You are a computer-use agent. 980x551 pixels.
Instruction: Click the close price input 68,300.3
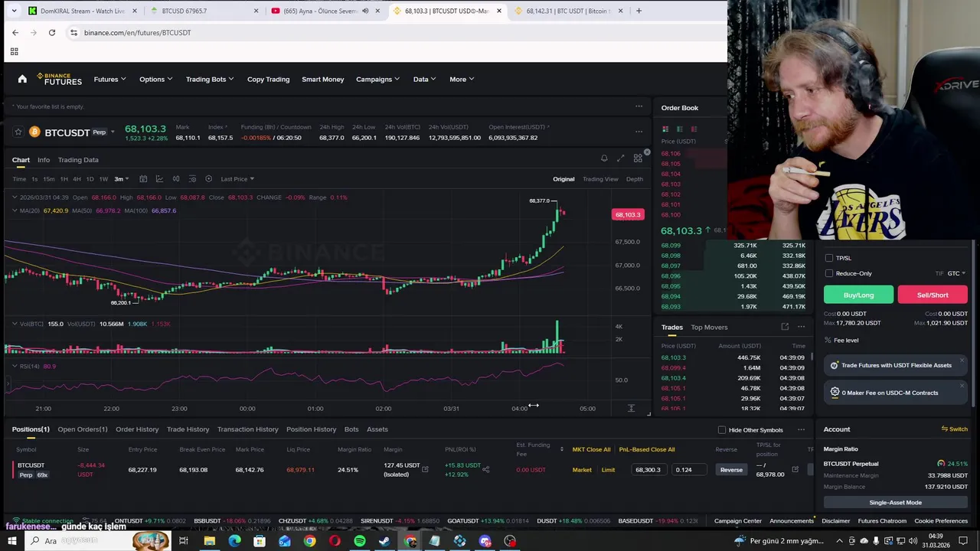point(649,470)
